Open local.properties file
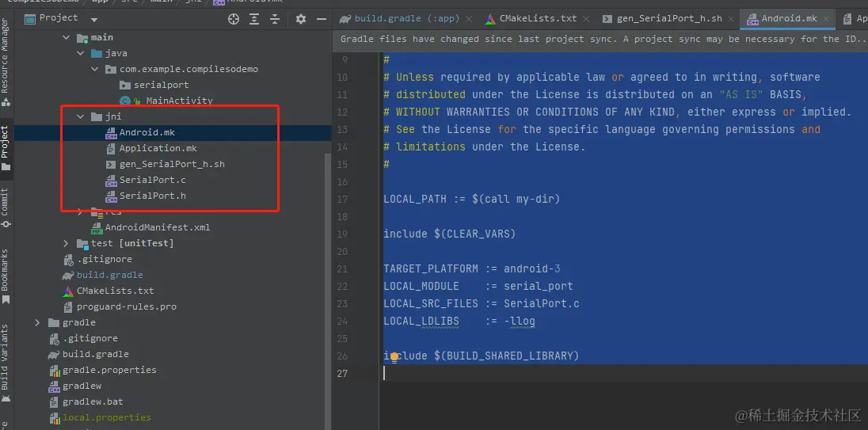 point(106,418)
